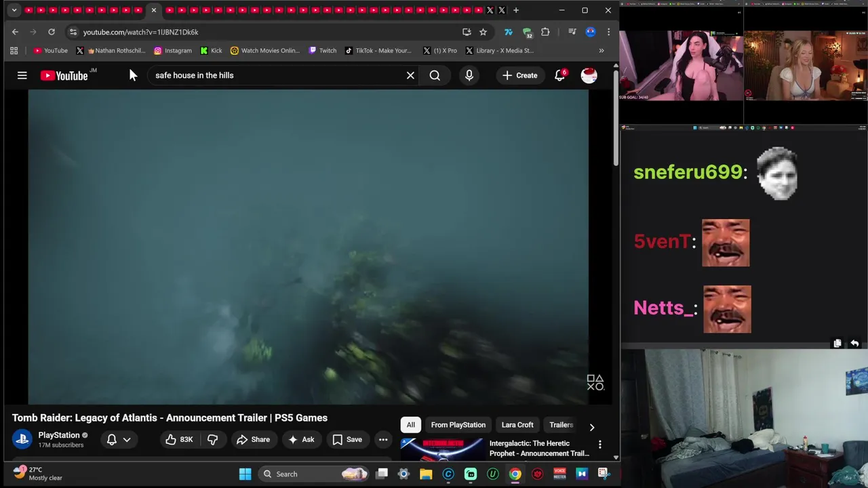Open Chrome extensions puzzle menu

coord(545,32)
